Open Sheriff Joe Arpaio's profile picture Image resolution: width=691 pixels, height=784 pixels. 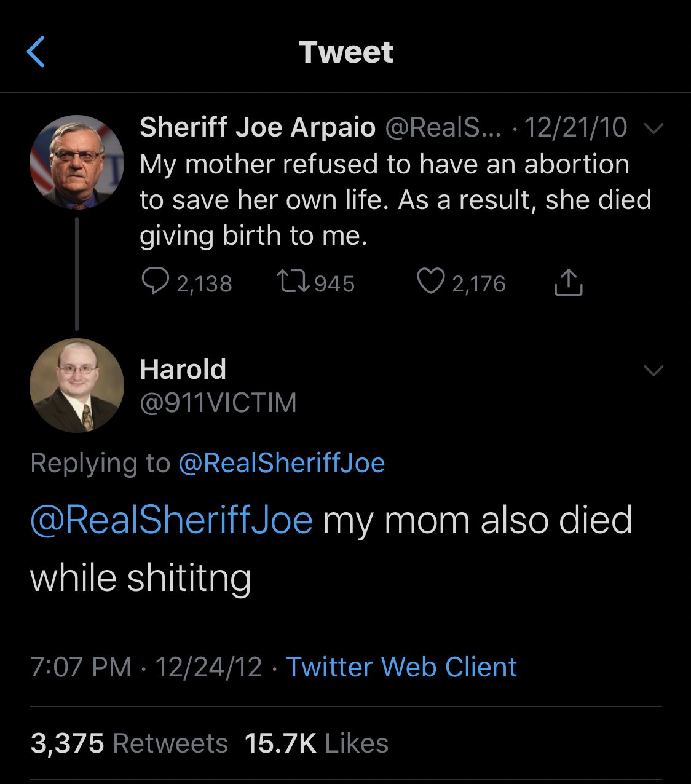(77, 162)
